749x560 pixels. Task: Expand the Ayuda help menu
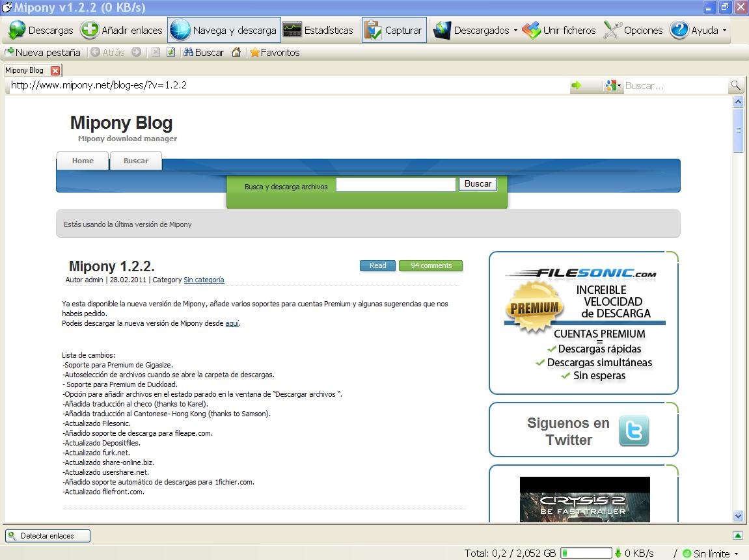[698, 30]
